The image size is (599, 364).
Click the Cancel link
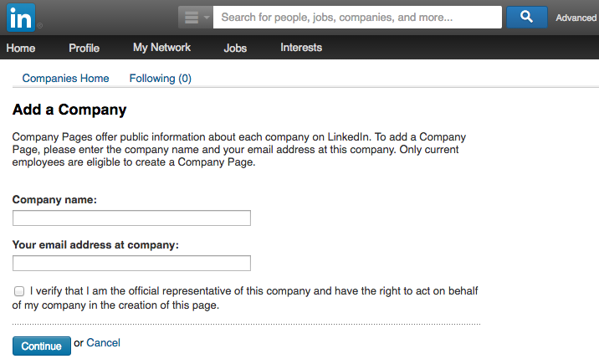tap(103, 342)
